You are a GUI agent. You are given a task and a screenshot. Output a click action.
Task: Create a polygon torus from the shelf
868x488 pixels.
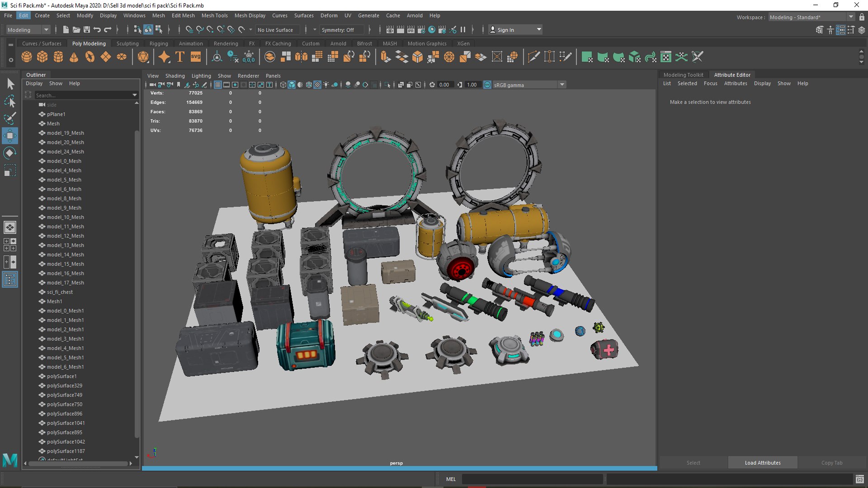tap(90, 57)
